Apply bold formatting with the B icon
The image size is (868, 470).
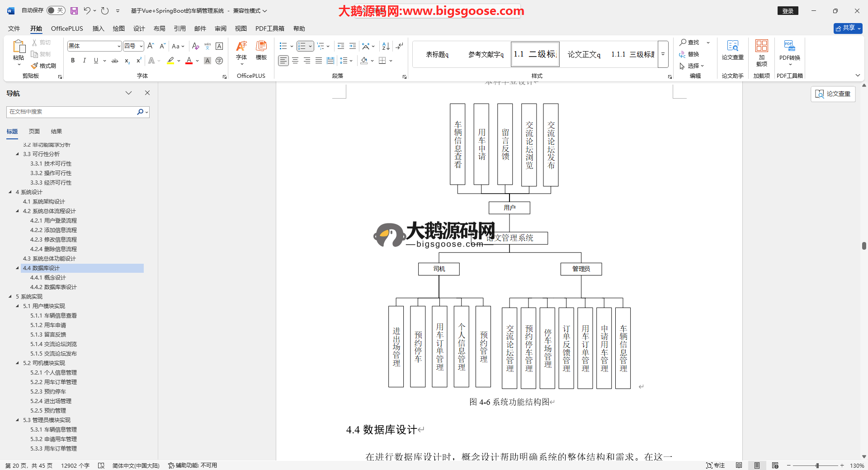point(73,61)
